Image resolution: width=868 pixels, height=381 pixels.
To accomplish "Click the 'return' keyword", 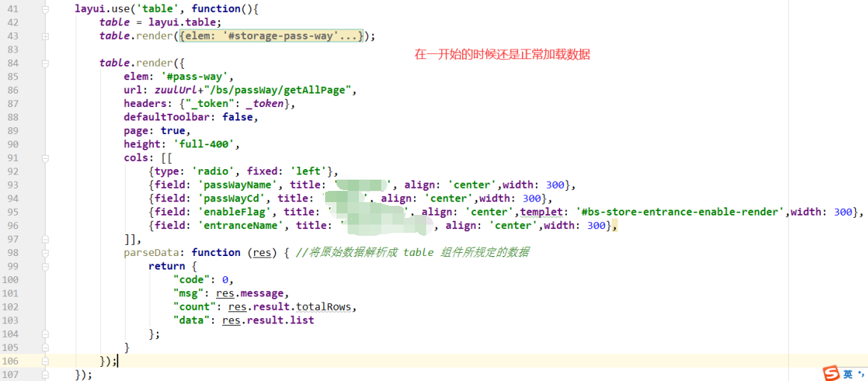I will pos(167,266).
